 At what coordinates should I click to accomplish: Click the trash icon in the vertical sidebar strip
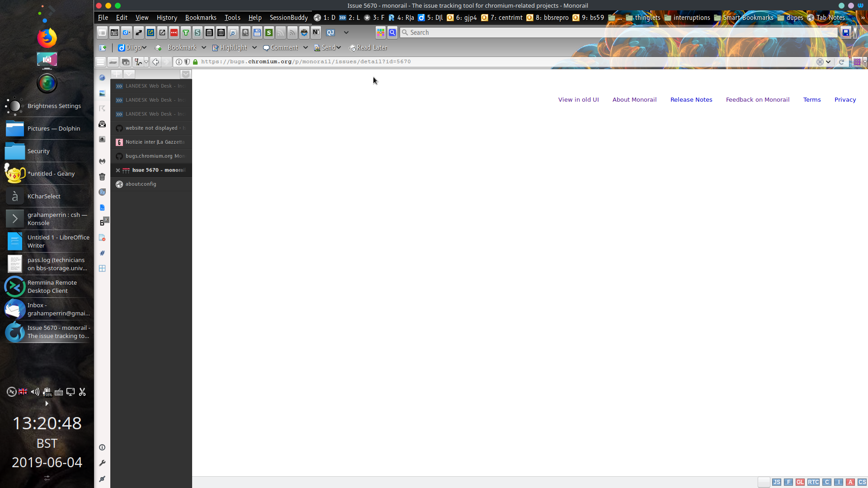102,177
